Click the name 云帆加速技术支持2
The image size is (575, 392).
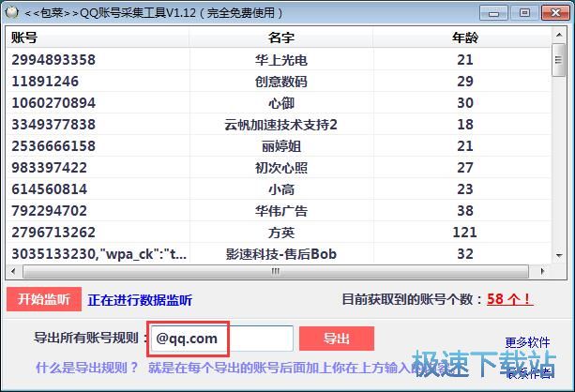[x=280, y=125]
